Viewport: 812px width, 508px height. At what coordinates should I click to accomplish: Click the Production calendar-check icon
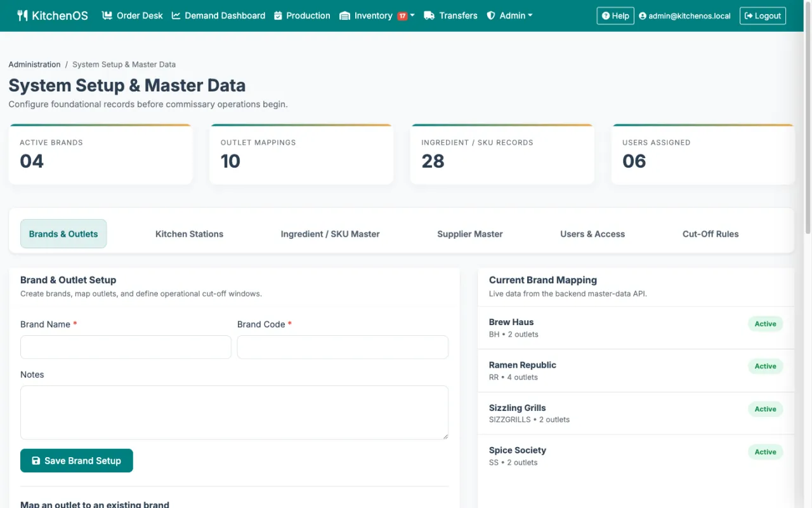coord(278,15)
